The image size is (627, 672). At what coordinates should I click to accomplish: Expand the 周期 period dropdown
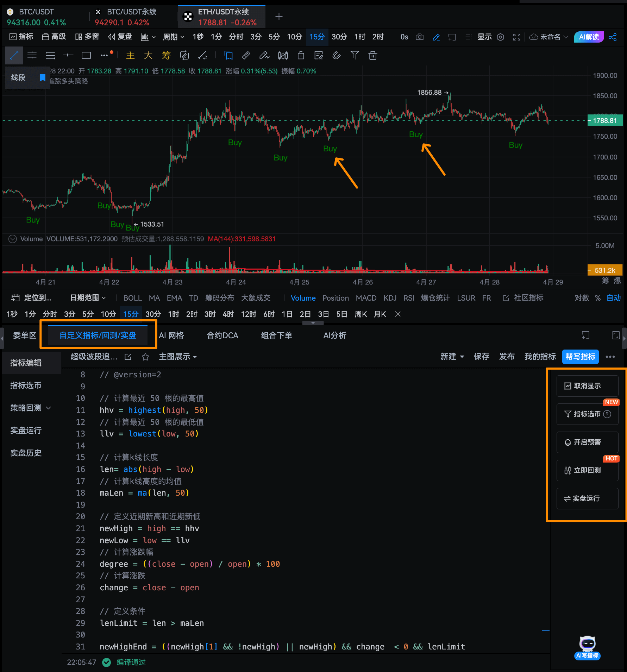pyautogui.click(x=173, y=37)
